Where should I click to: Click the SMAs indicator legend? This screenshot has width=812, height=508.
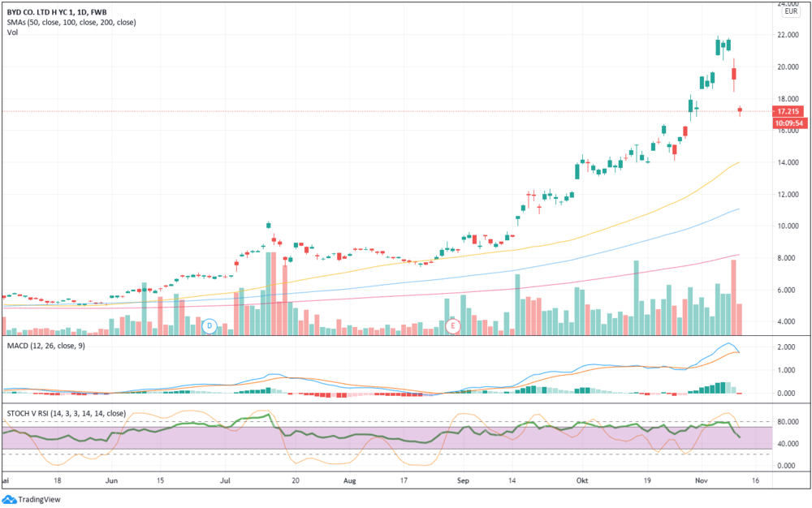click(71, 22)
